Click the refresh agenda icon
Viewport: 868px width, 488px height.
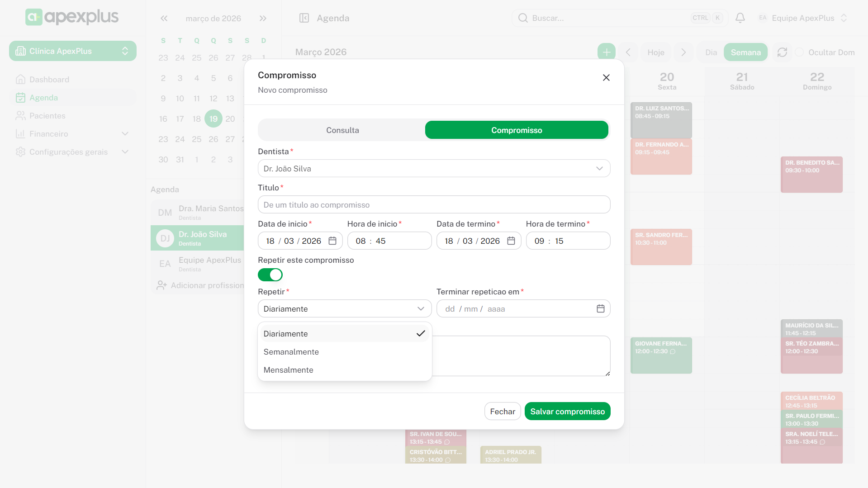[782, 52]
